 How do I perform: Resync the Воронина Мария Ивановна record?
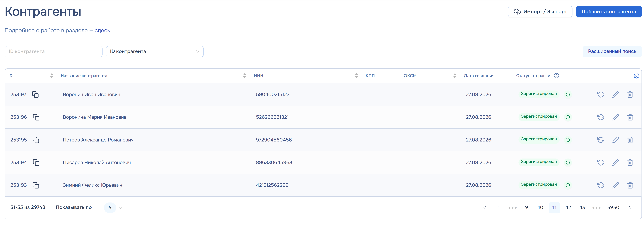[601, 117]
